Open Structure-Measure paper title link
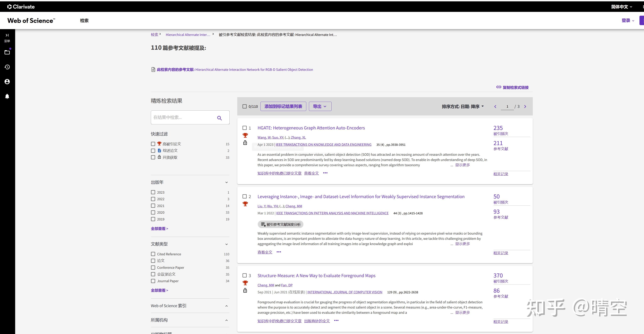Screen dimensions: 644x334 tap(316, 275)
